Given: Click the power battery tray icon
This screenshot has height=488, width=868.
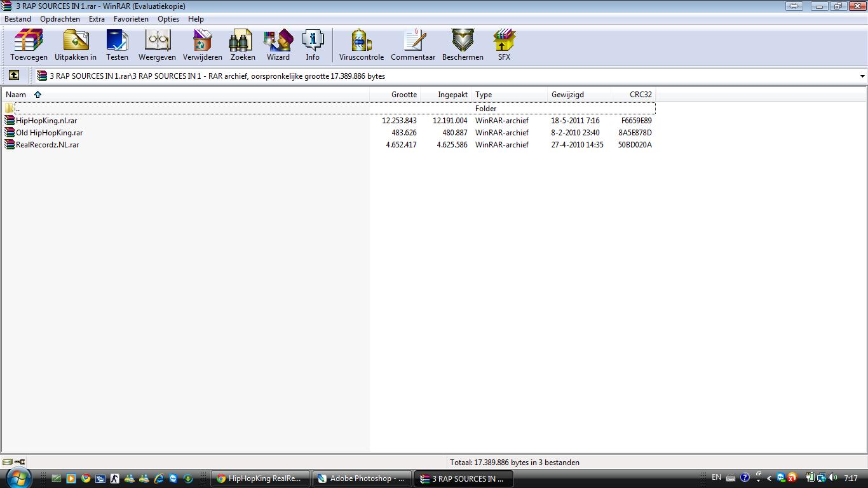Looking at the screenshot, I should coord(811,478).
